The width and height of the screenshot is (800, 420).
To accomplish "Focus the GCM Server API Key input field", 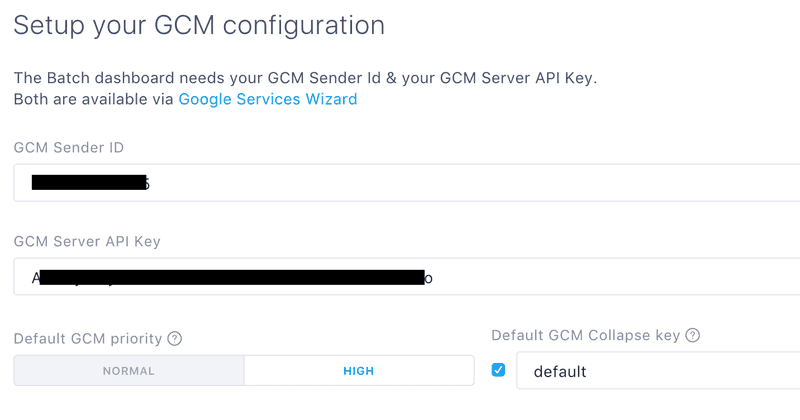I will 600,277.
